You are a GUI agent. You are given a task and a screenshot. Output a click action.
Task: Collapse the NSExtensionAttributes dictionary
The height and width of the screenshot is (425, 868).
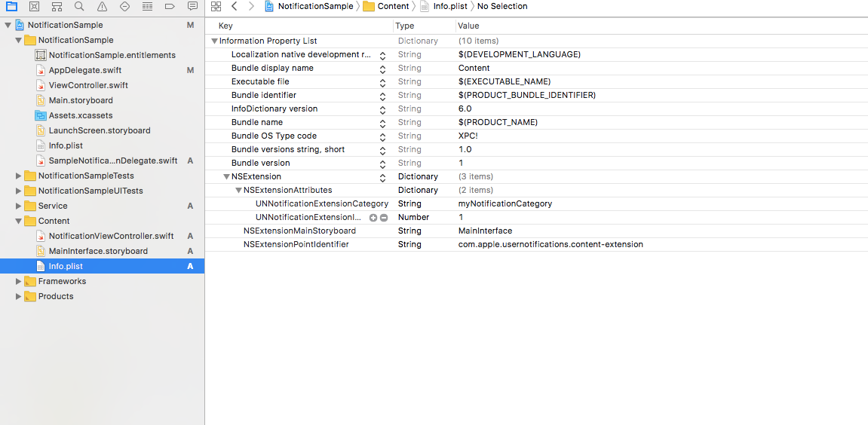coord(238,191)
